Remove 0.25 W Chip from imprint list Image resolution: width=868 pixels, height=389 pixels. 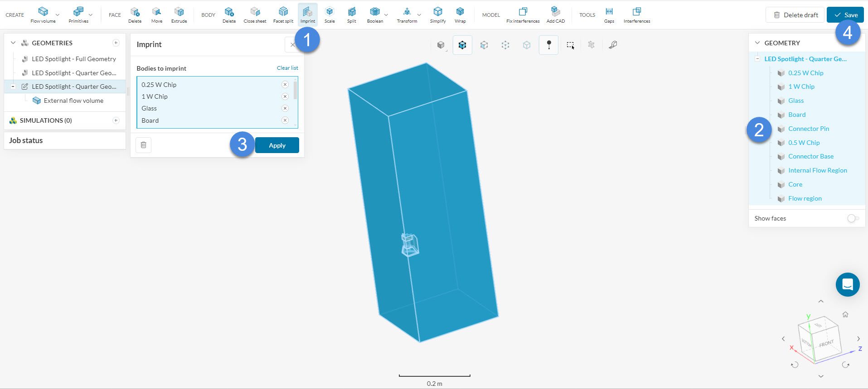[x=285, y=85]
